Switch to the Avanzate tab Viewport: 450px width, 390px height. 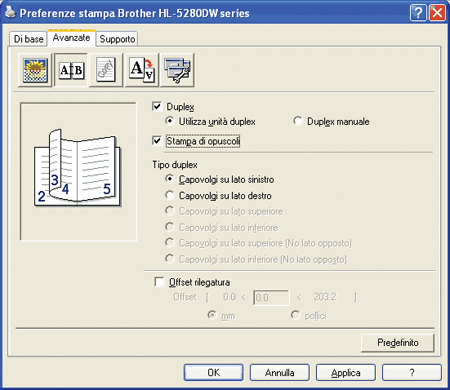click(x=71, y=37)
